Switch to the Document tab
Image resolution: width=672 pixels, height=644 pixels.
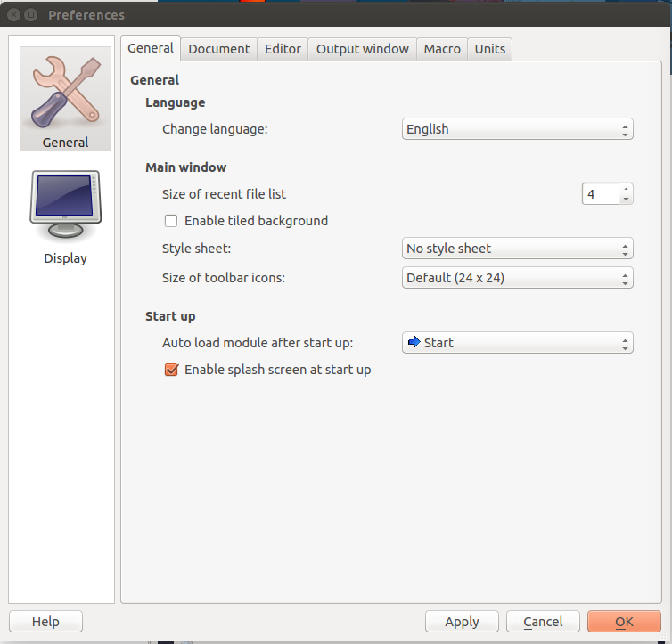coord(218,49)
